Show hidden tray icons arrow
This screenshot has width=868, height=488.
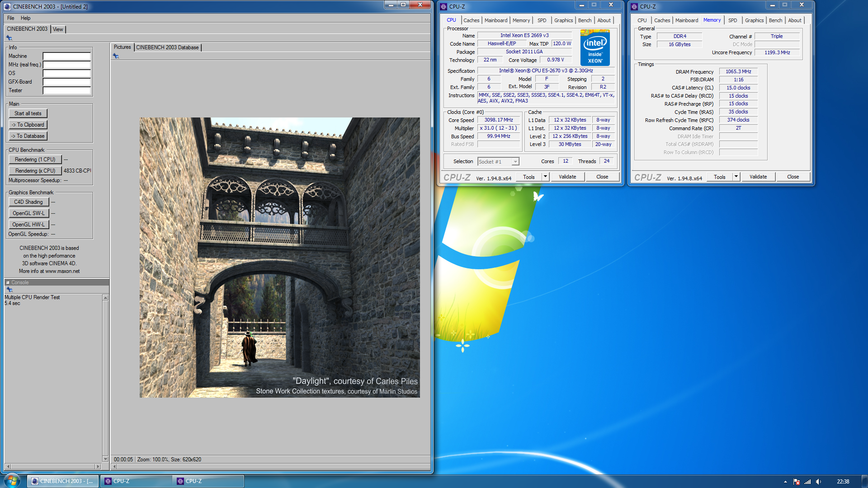click(x=785, y=482)
